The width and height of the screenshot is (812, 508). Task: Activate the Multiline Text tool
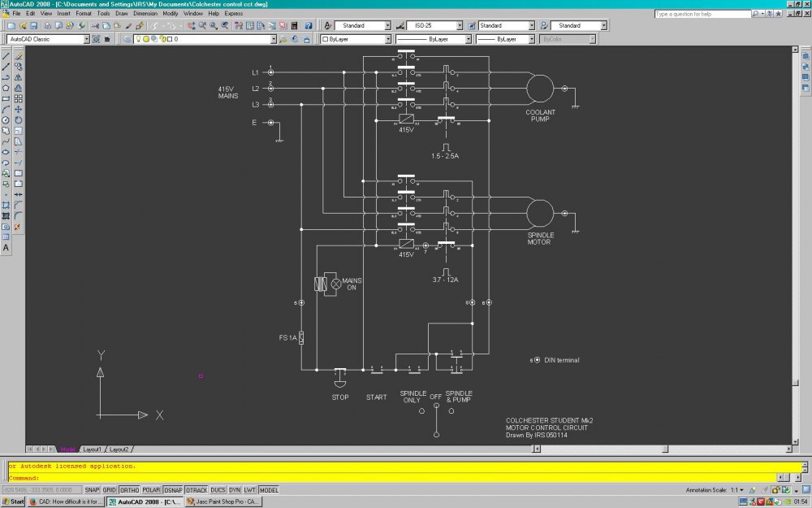pyautogui.click(x=6, y=247)
